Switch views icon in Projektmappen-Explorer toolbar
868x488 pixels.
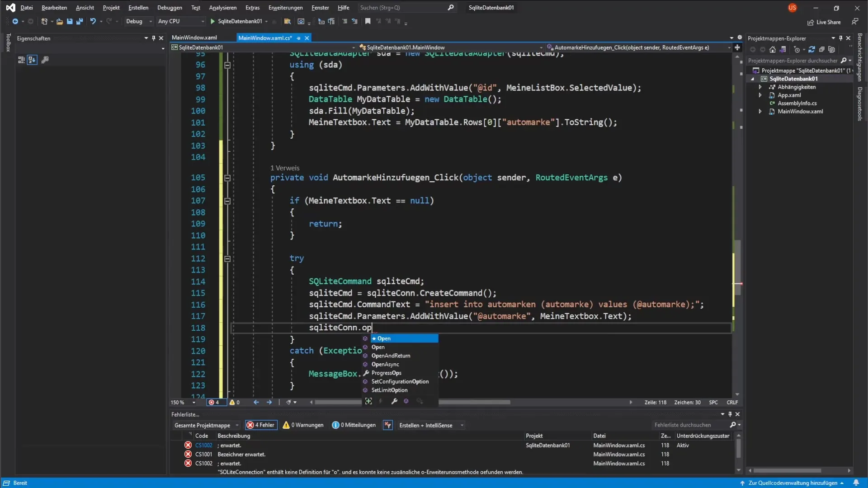(x=783, y=50)
